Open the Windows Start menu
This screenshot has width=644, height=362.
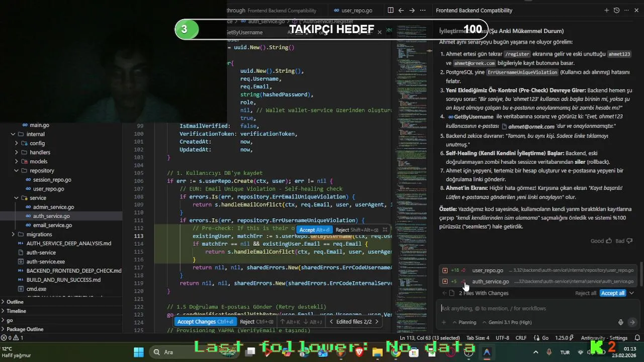(138, 352)
